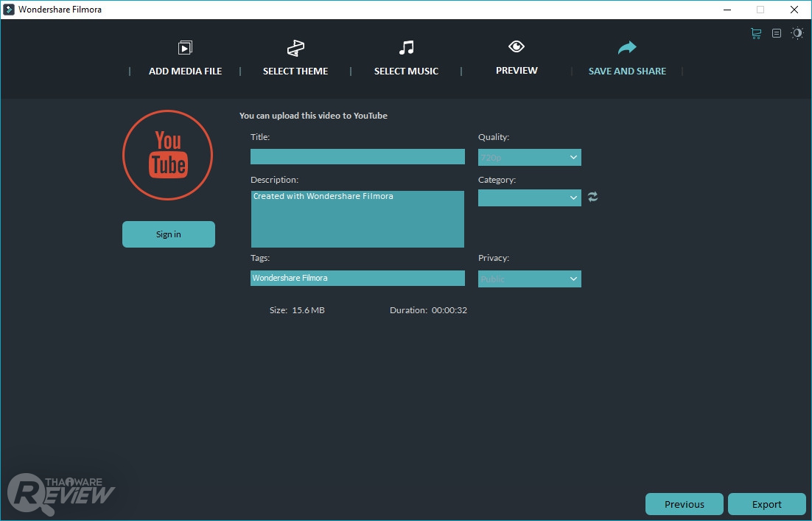Go to PREVIEW step
Screen dimensions: 812x521
517,71
